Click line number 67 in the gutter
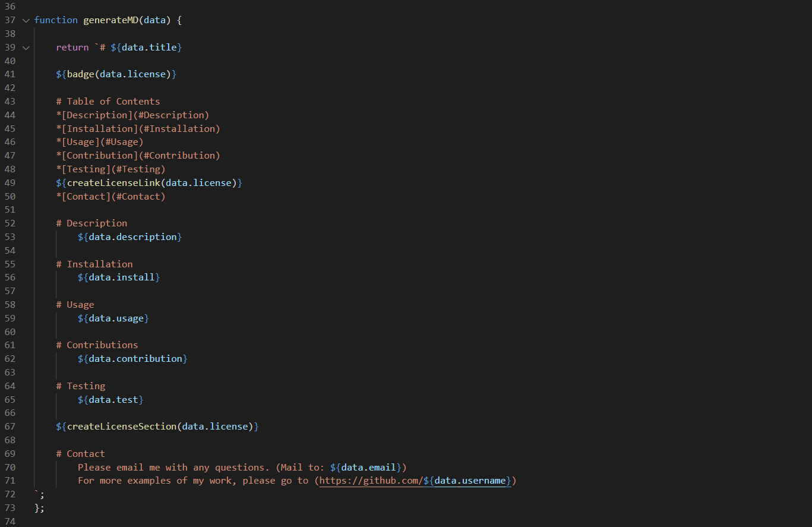This screenshot has width=812, height=527. (10, 427)
